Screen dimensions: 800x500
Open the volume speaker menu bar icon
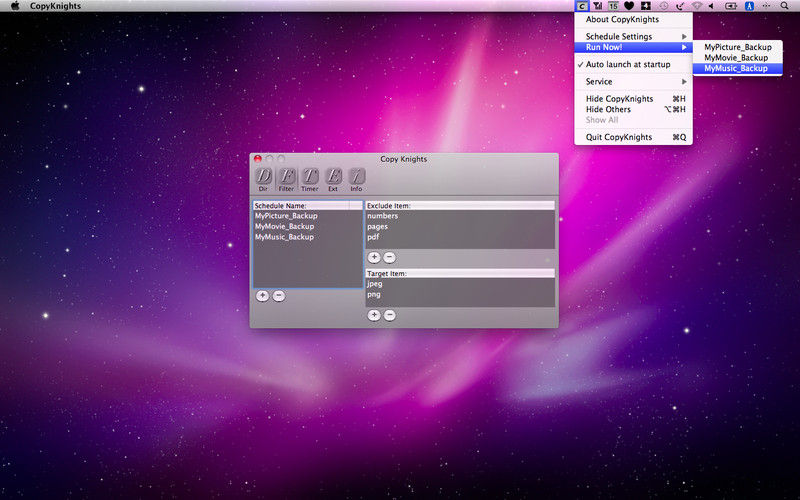(712, 6)
